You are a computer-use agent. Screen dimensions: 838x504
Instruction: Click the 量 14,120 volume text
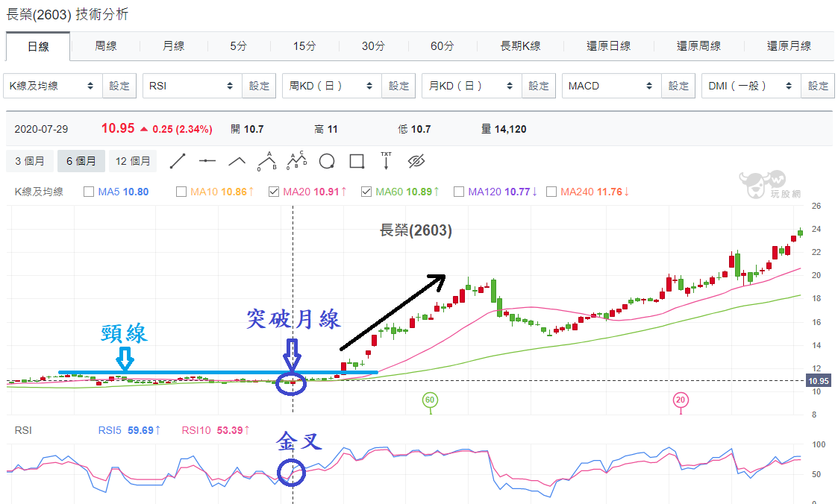[x=504, y=129]
